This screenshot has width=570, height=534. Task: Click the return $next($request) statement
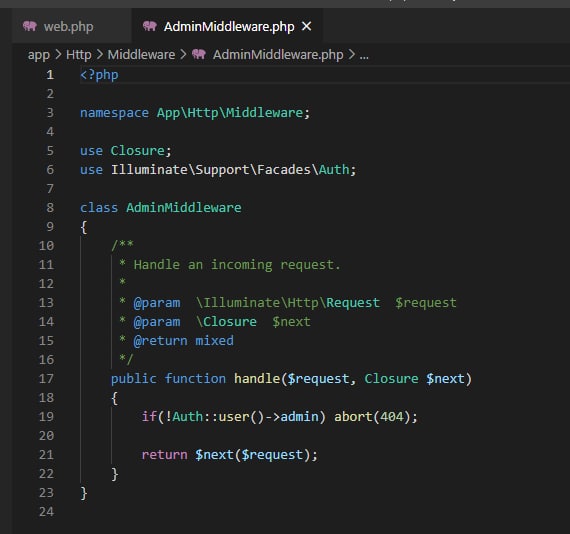point(229,455)
